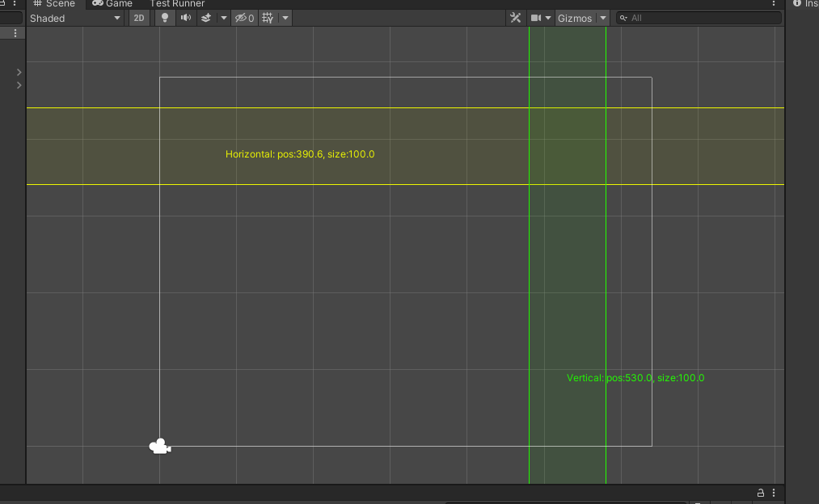
Task: Expand the first hierarchy chevron
Action: (x=19, y=72)
